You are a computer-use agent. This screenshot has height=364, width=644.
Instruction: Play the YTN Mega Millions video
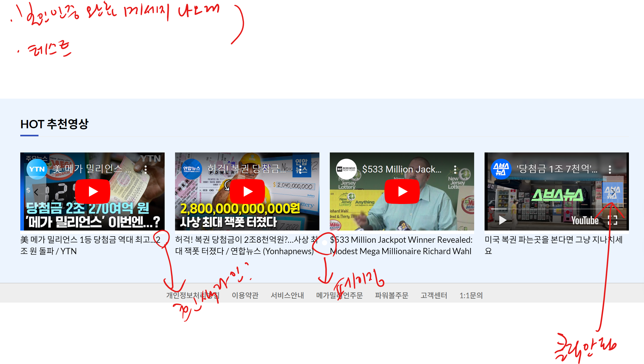pos(92,191)
